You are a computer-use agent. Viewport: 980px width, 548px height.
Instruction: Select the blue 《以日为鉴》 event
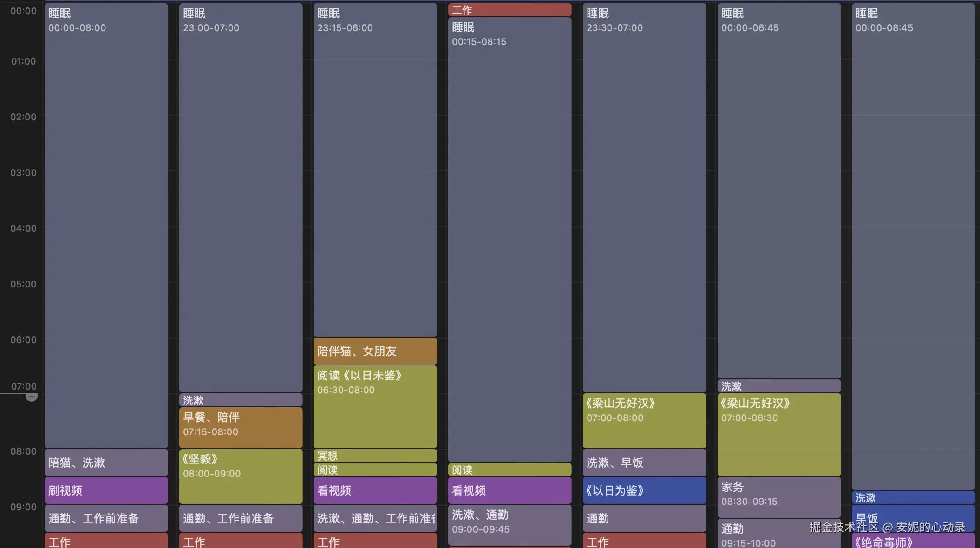pyautogui.click(x=644, y=490)
